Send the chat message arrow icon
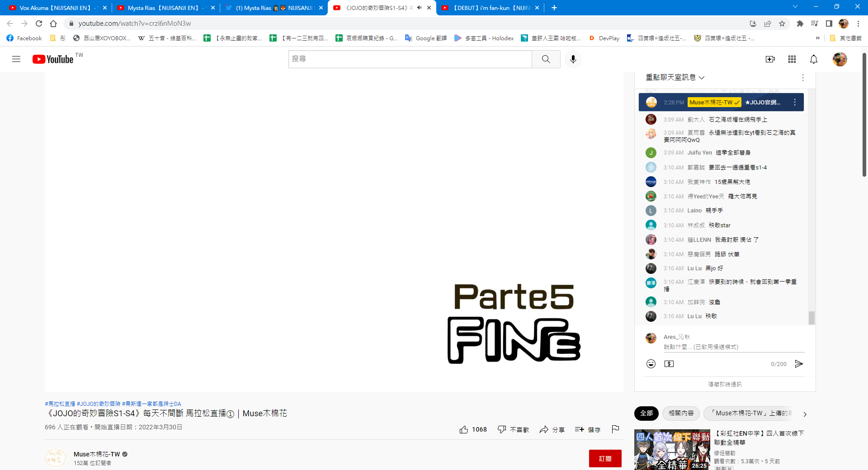The width and height of the screenshot is (868, 470). coord(799,364)
